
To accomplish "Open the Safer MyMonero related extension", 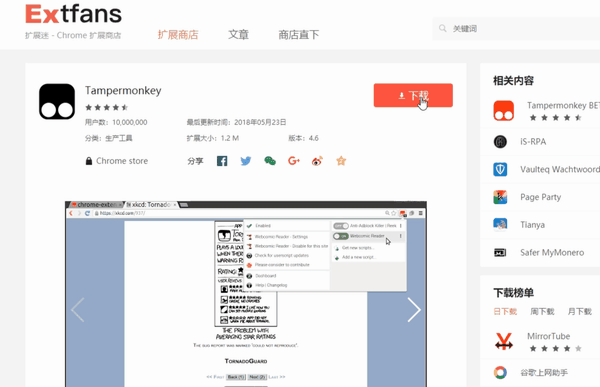I will click(x=552, y=253).
